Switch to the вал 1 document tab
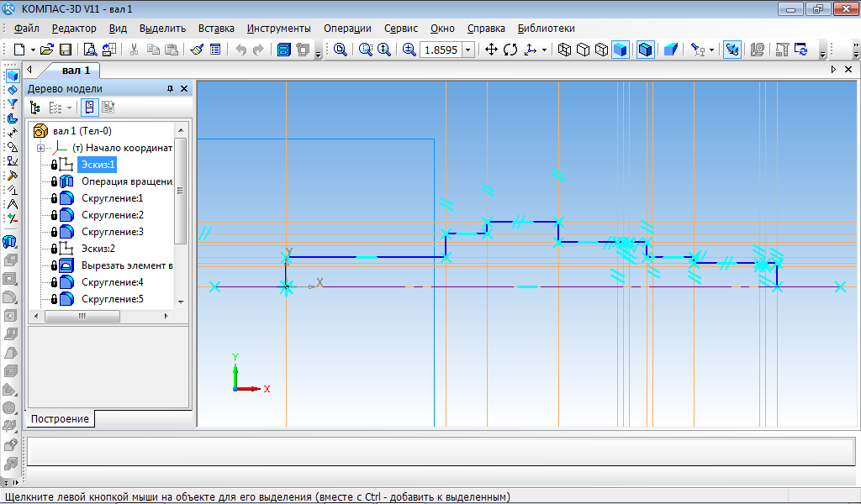The image size is (861, 504). click(76, 71)
